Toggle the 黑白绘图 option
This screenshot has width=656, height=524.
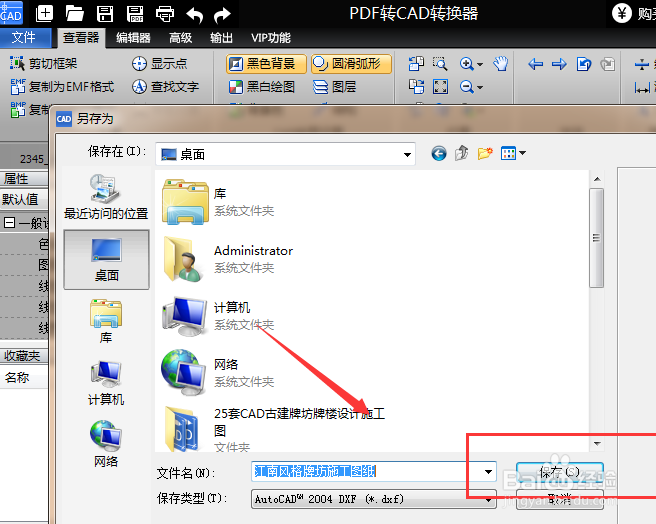pos(262,87)
